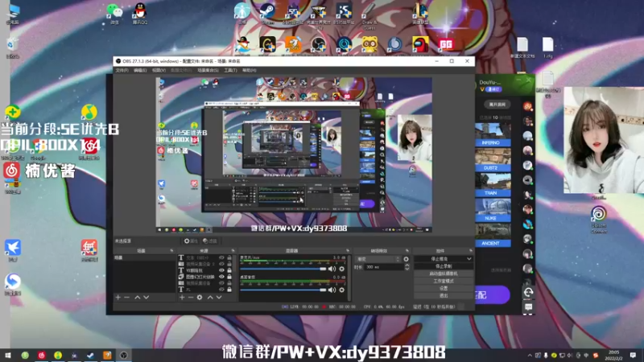The height and width of the screenshot is (362, 644).
Task: Remove the scene with the minus icon
Action: coord(127,297)
